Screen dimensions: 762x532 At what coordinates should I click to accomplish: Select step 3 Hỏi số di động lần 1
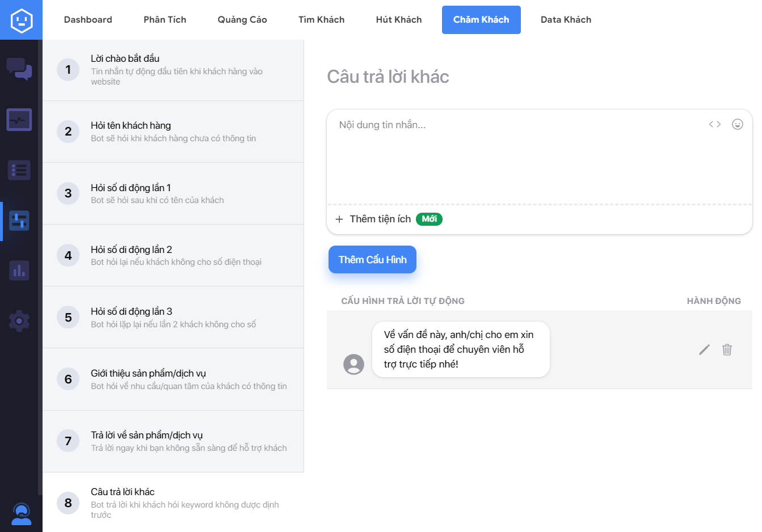(173, 193)
